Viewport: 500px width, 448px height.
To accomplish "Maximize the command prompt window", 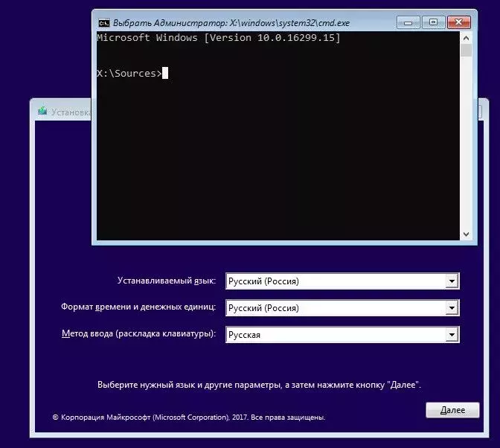I will click(433, 22).
